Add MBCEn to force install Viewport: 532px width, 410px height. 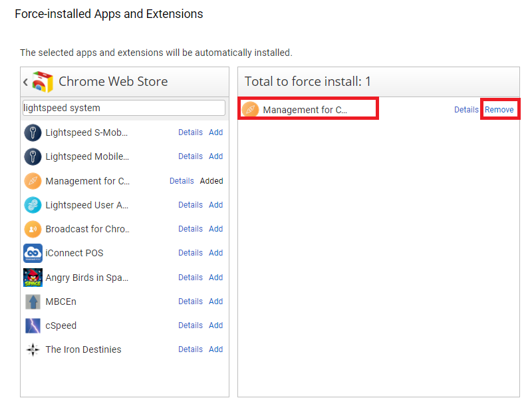pos(215,302)
